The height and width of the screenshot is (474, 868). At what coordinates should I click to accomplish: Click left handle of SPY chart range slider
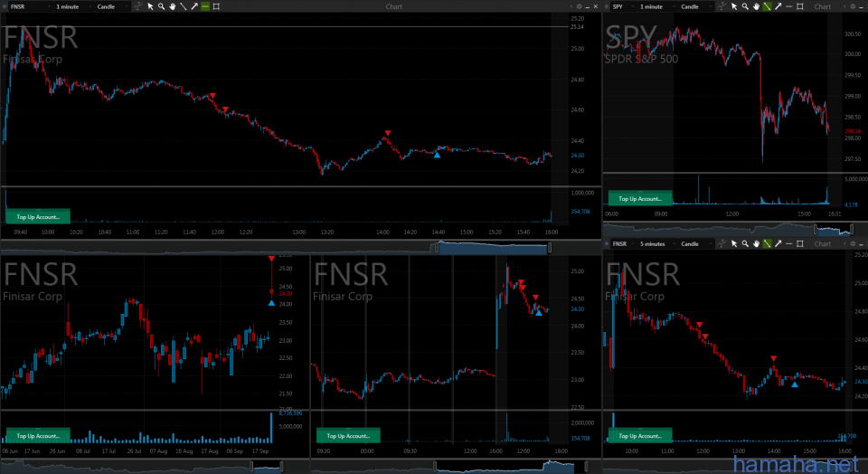815,229
